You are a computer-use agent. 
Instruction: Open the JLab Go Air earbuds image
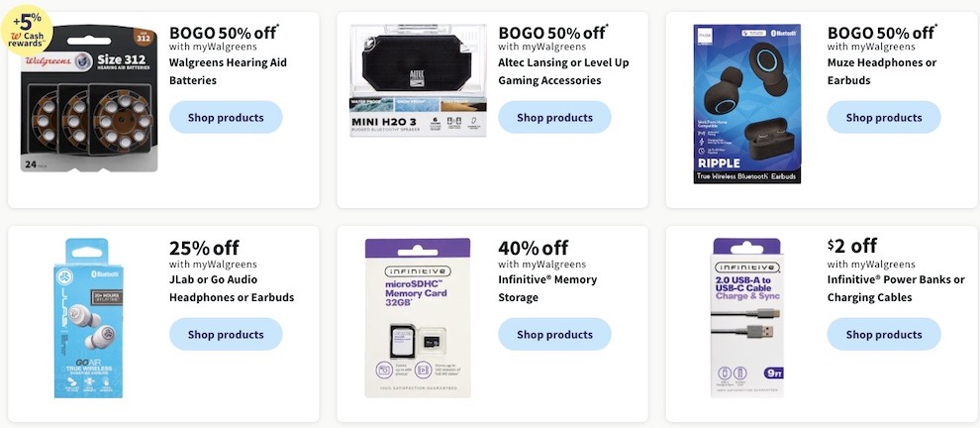point(89,318)
